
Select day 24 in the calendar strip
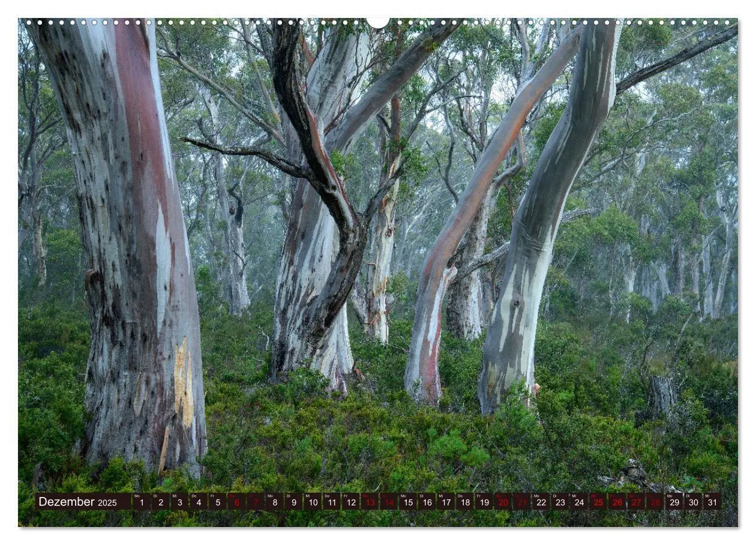coord(578,502)
